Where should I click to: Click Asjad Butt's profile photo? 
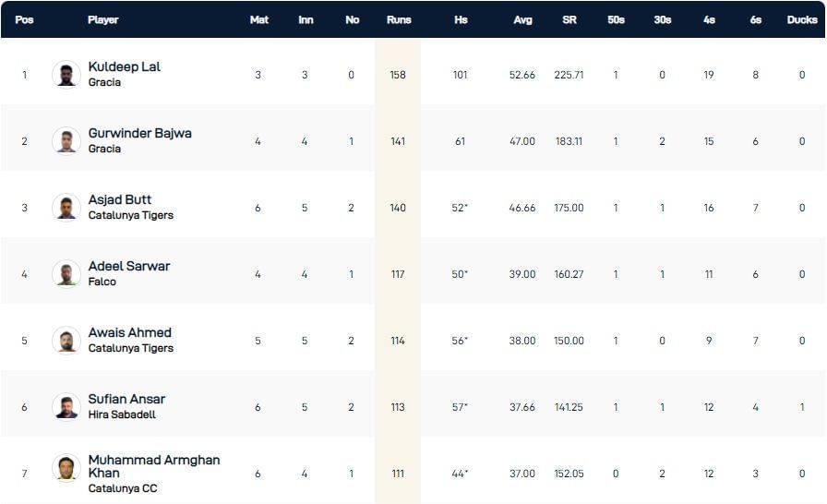66,208
